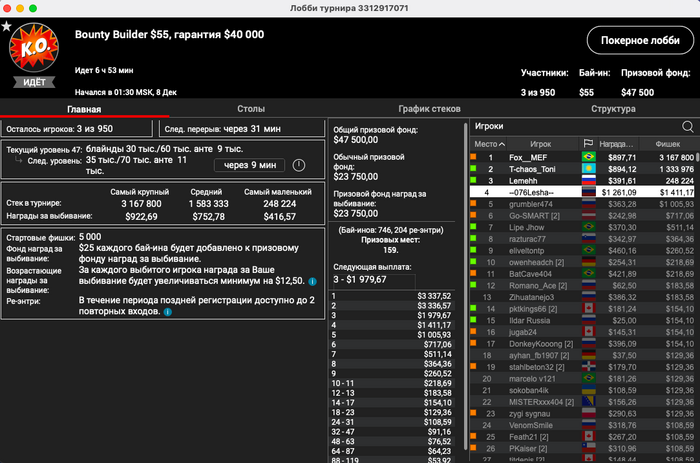Image resolution: width=700 pixels, height=463 pixels.
Task: Click the largest stack value 3 167 800
Action: [141, 204]
